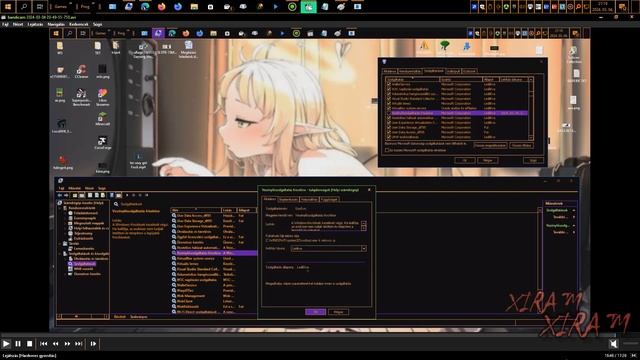
Task: Open Lejátszás menu in player
Action: pos(35,24)
